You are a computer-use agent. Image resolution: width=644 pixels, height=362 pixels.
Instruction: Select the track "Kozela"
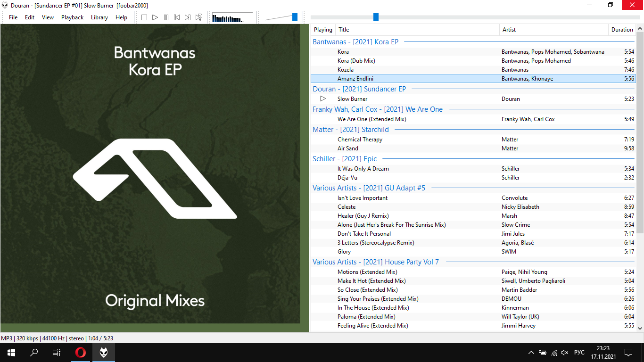(x=473, y=70)
